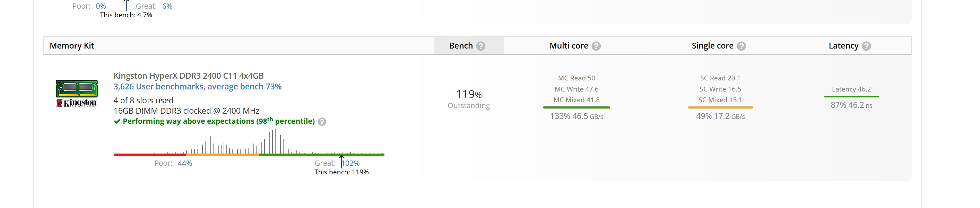Click the 119% Outstanding bench score

(469, 99)
